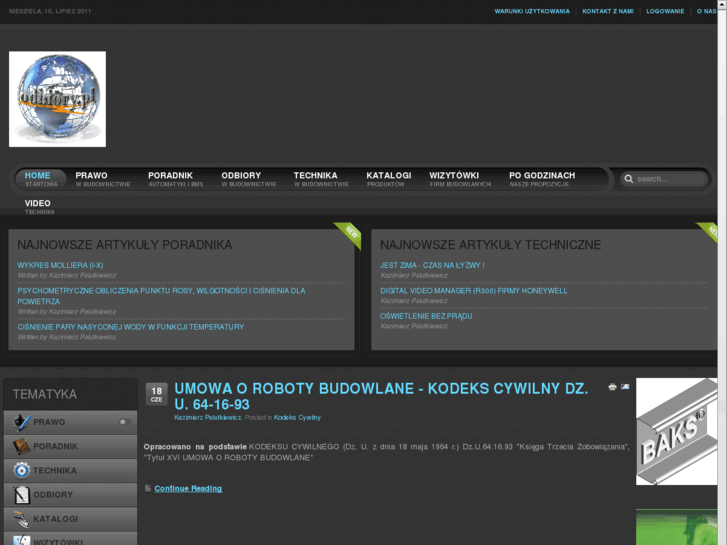Image resolution: width=727 pixels, height=545 pixels.
Task: Open Digital Video Manager (R300) Honeywell article
Action: coord(473,291)
